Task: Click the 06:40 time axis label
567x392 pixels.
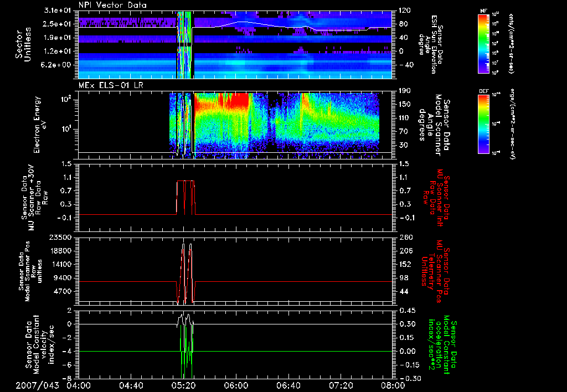Action: tap(288, 385)
